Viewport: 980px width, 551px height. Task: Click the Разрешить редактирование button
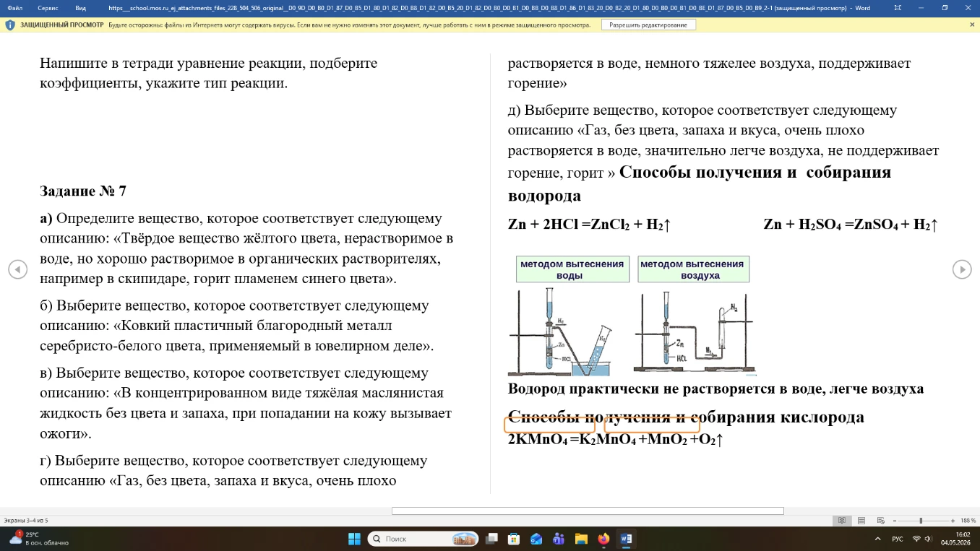click(648, 25)
